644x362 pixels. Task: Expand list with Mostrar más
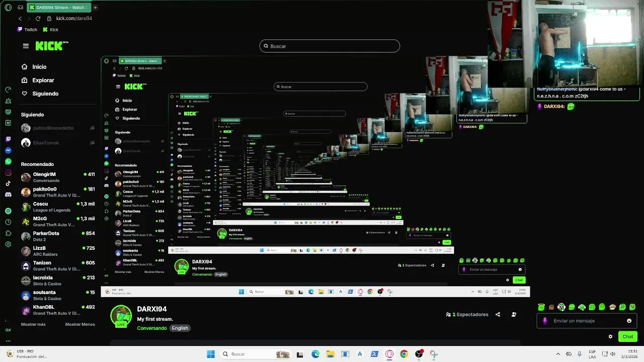coord(33,324)
